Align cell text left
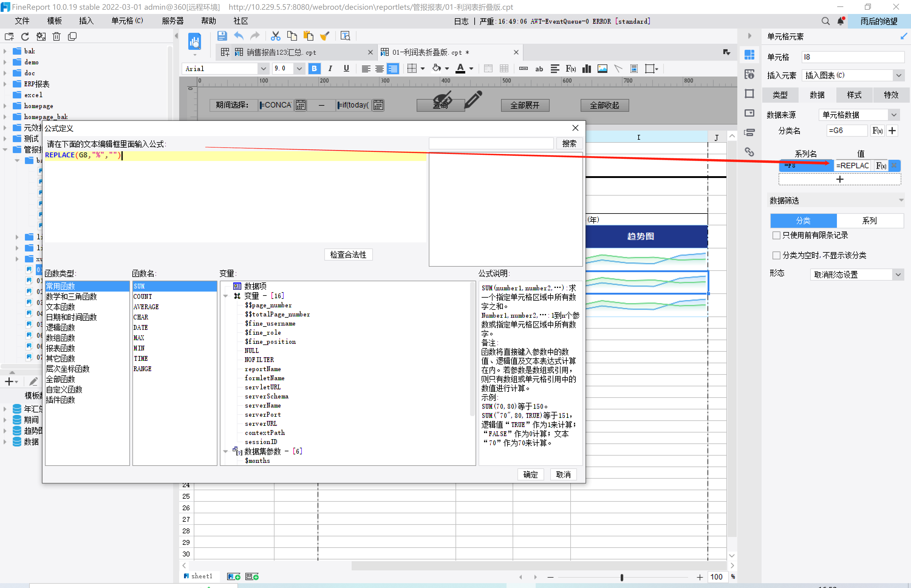The width and height of the screenshot is (911, 588). click(366, 69)
